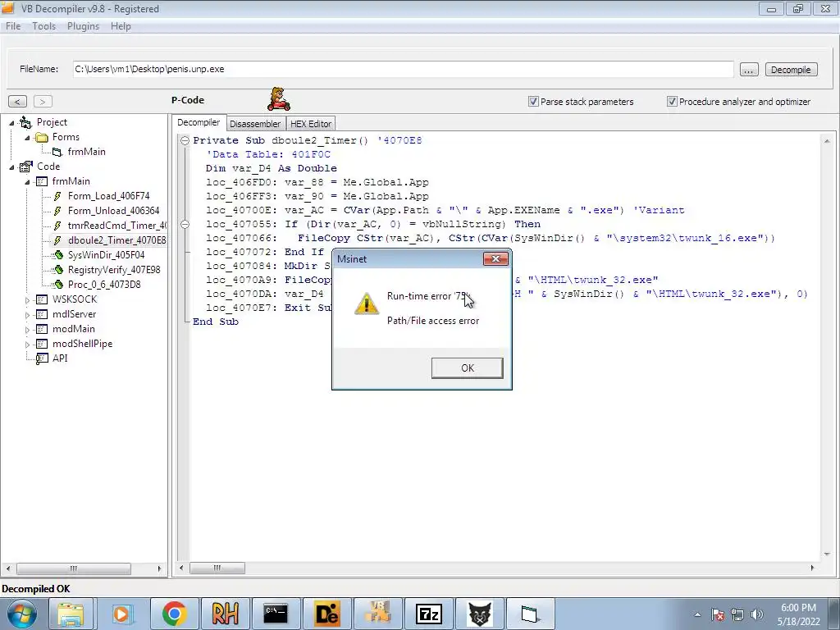Collapse the If block at loc_407055
This screenshot has height=630, width=840.
185,224
